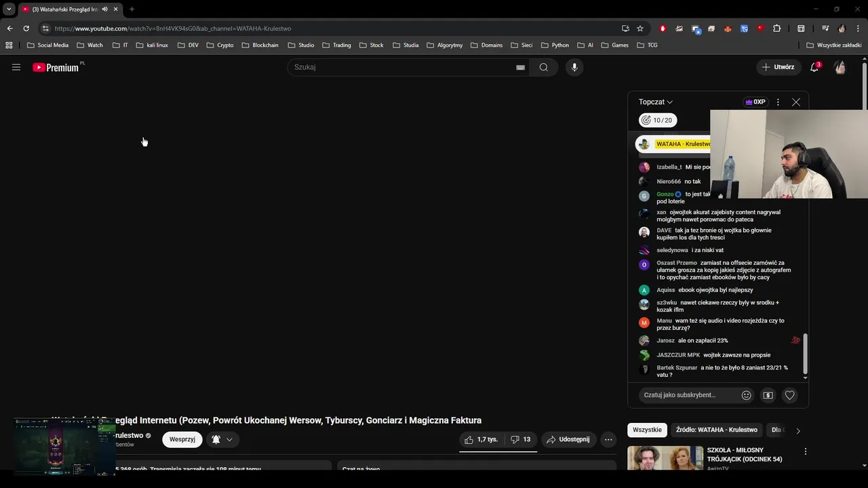
Task: Open the YouTube hamburger guide menu
Action: [16, 67]
